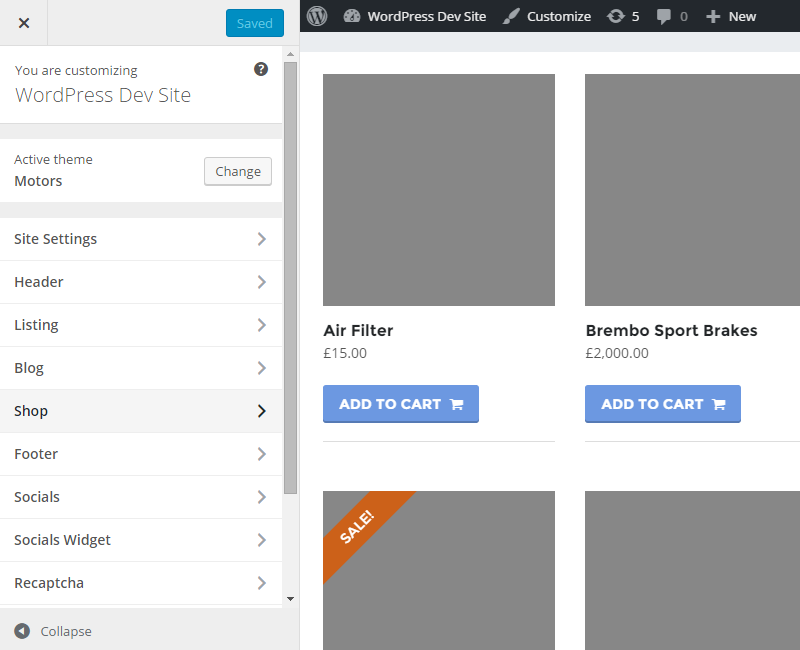This screenshot has width=800, height=650.
Task: Open the New admin bar menu
Action: [x=742, y=16]
